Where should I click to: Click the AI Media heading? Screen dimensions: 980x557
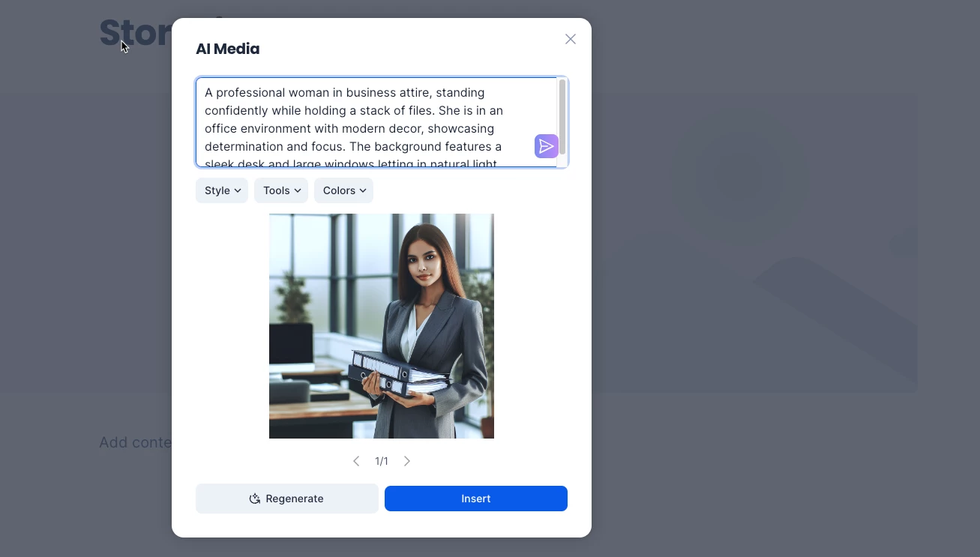pos(228,49)
